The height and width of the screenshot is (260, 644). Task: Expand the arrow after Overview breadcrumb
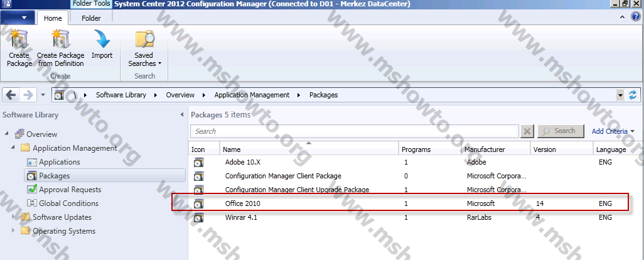(x=204, y=95)
